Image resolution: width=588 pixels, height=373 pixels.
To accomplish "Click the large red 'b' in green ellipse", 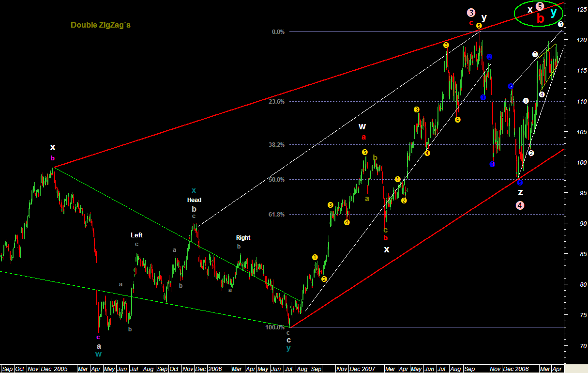I will 541,19.
